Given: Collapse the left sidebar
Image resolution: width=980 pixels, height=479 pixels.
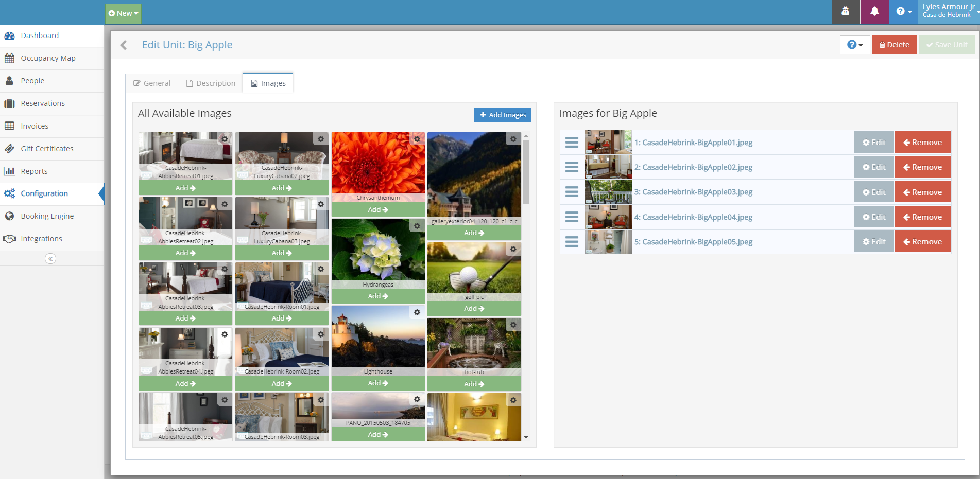Looking at the screenshot, I should point(50,259).
